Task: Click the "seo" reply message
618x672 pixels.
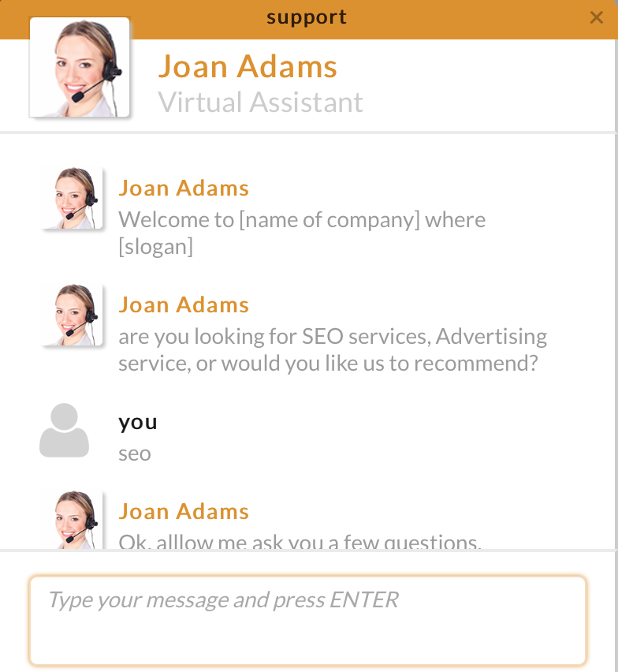Action: point(135,454)
